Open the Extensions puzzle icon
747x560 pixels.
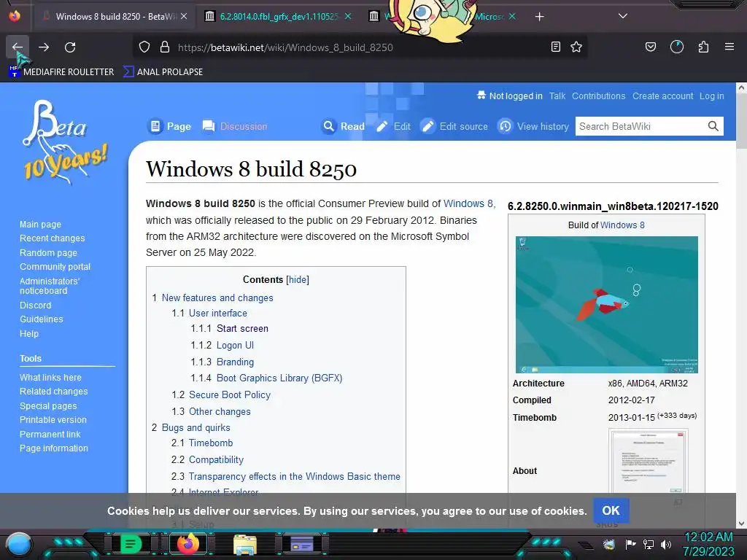tap(703, 47)
